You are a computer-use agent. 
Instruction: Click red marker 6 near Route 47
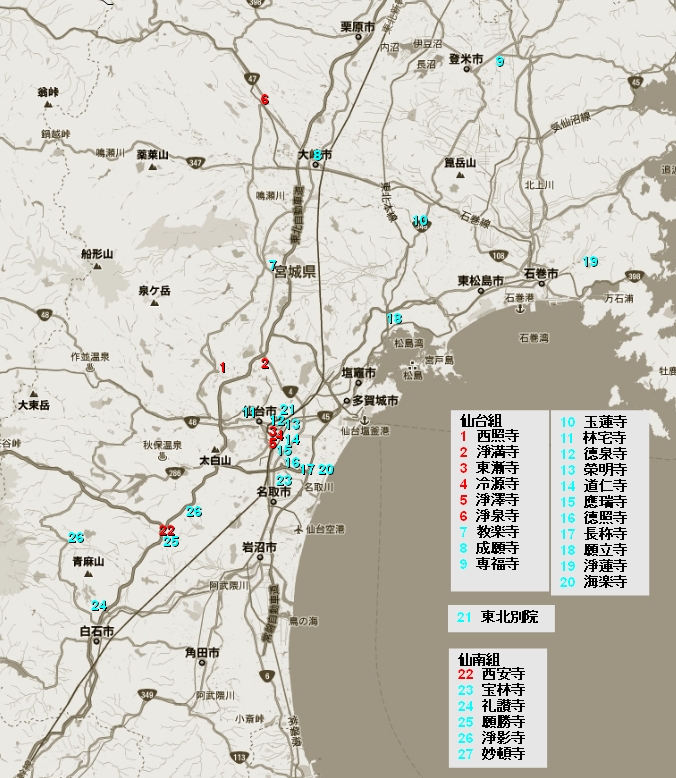tap(265, 99)
